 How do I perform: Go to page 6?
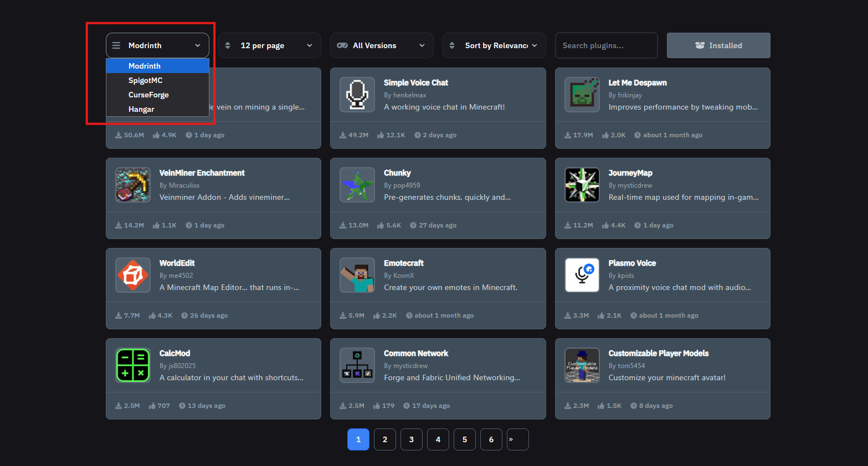491,439
